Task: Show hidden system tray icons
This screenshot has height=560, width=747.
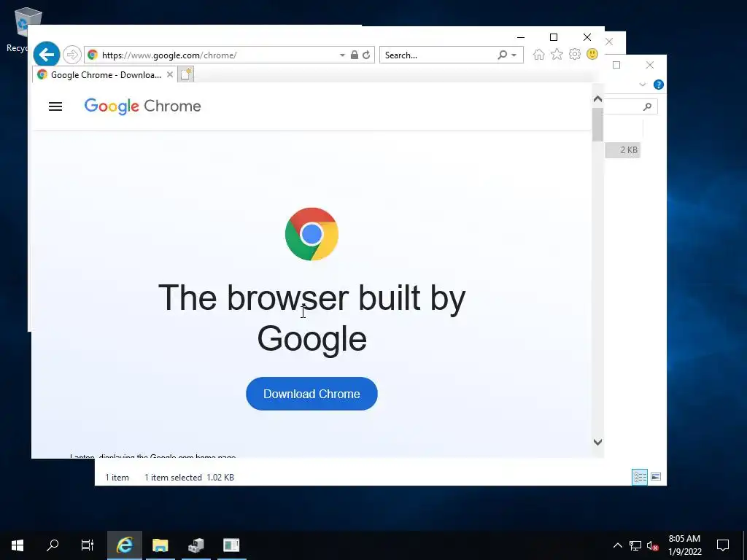Action: 617,545
